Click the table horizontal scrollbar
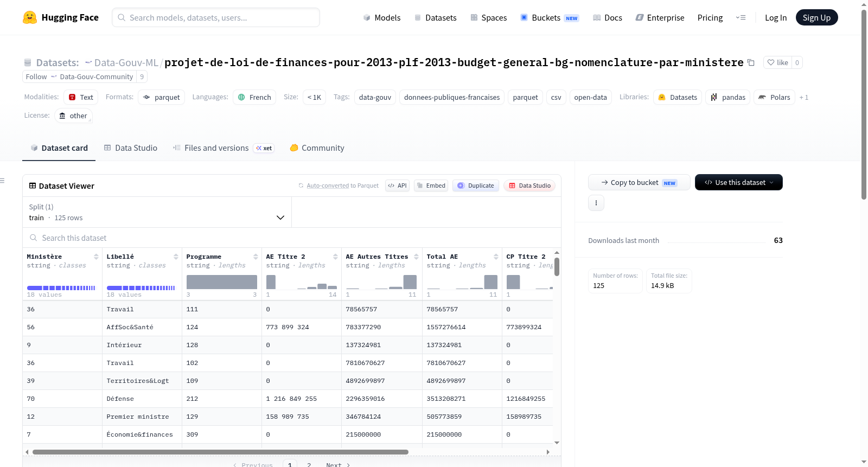 tap(220, 452)
